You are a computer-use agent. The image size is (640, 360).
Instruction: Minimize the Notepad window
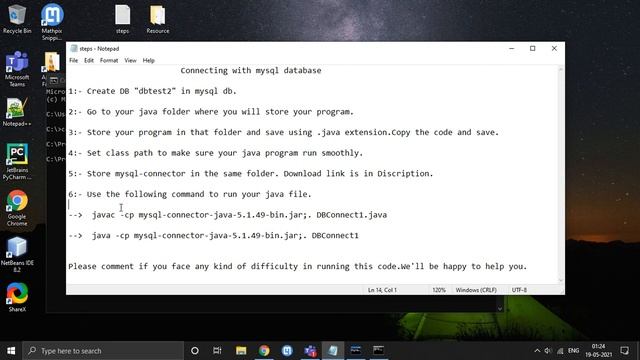click(511, 49)
